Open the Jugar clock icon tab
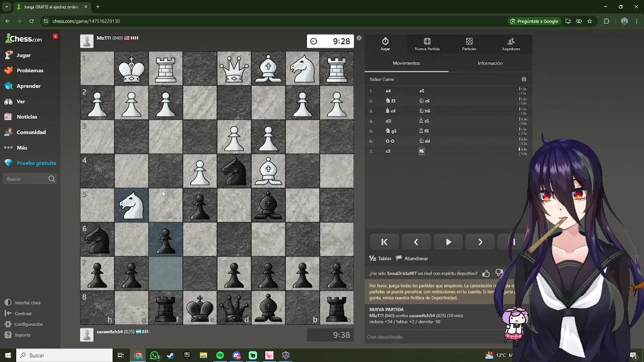This screenshot has width=644, height=362. click(385, 44)
